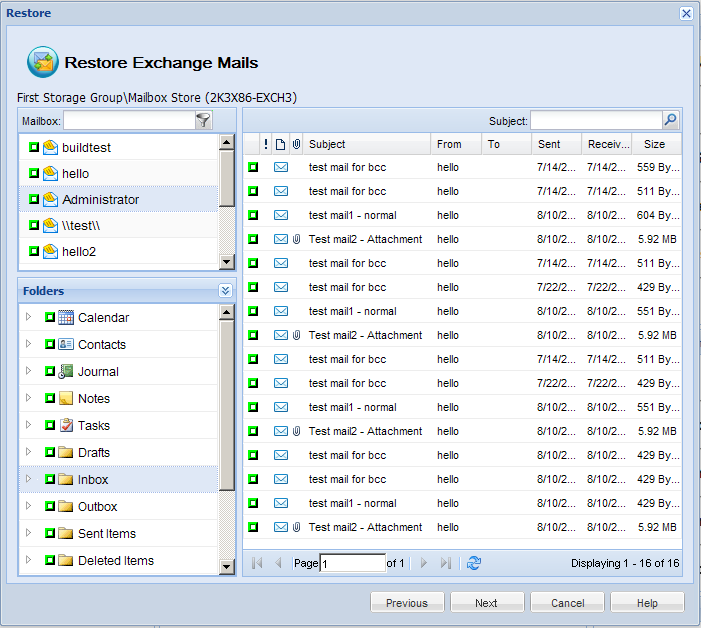Image resolution: width=701 pixels, height=628 pixels.
Task: Toggle checkbox of first 559 By... mail row
Action: coord(253,167)
